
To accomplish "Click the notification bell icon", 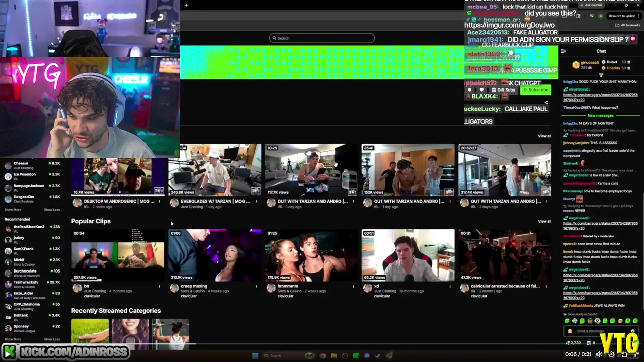I will (x=470, y=90).
